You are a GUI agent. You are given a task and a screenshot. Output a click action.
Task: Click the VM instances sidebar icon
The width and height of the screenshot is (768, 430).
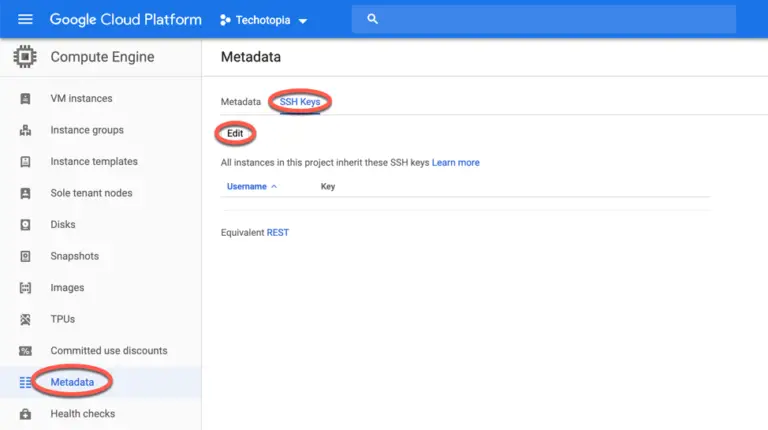[26, 99]
